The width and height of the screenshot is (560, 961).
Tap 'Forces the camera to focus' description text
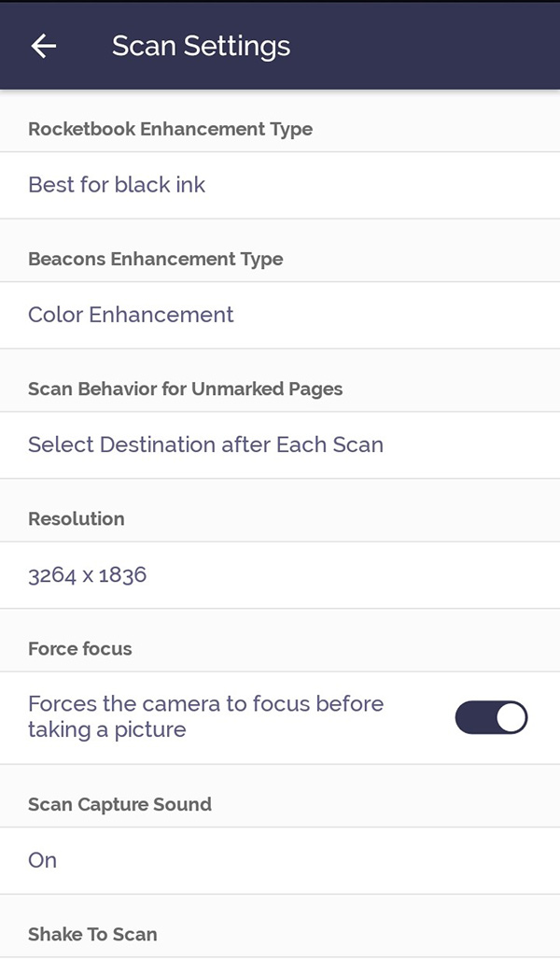coord(205,716)
